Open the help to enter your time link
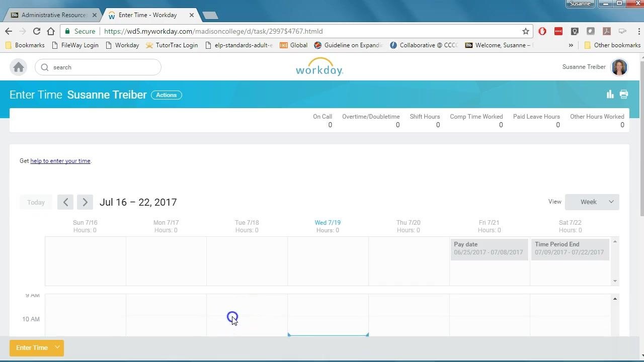 (x=60, y=161)
